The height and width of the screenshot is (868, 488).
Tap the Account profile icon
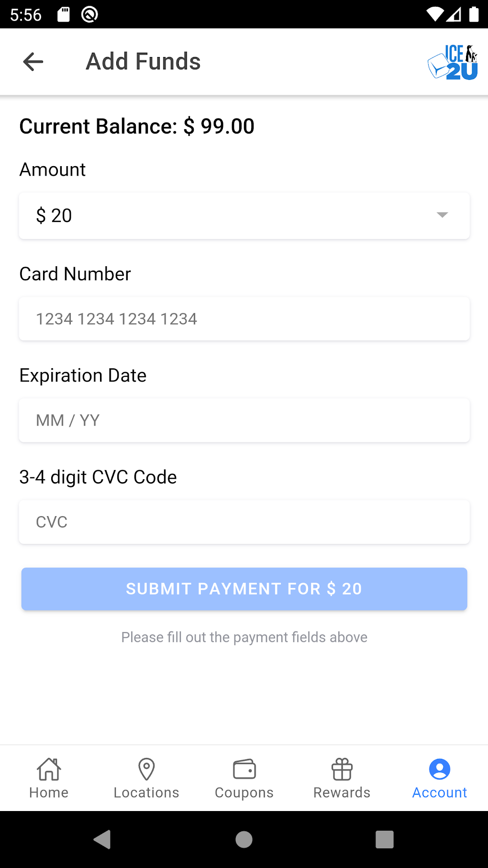click(439, 769)
